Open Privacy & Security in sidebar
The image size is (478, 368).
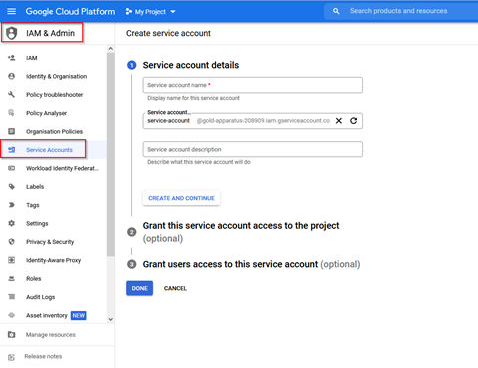click(50, 242)
